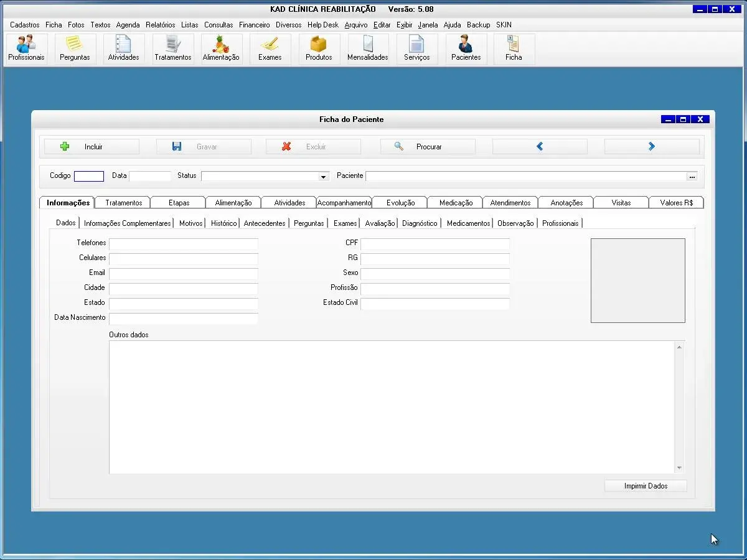747x560 pixels.
Task: Open the Produtos box icon
Action: [x=319, y=48]
